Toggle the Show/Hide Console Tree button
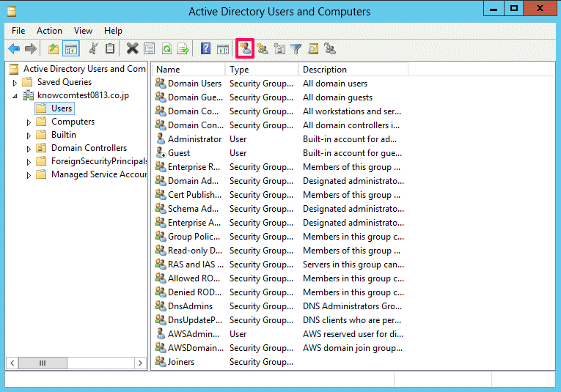The height and width of the screenshot is (392, 561). [71, 48]
